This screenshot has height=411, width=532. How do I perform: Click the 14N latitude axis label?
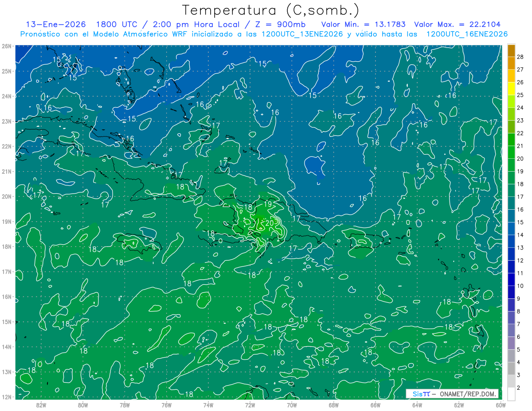pyautogui.click(x=7, y=347)
